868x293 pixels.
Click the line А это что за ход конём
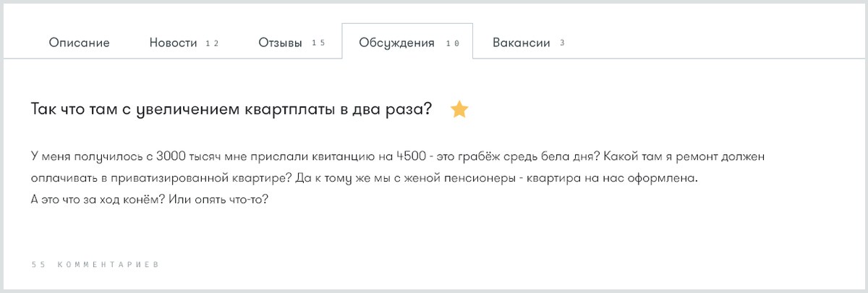(x=150, y=199)
